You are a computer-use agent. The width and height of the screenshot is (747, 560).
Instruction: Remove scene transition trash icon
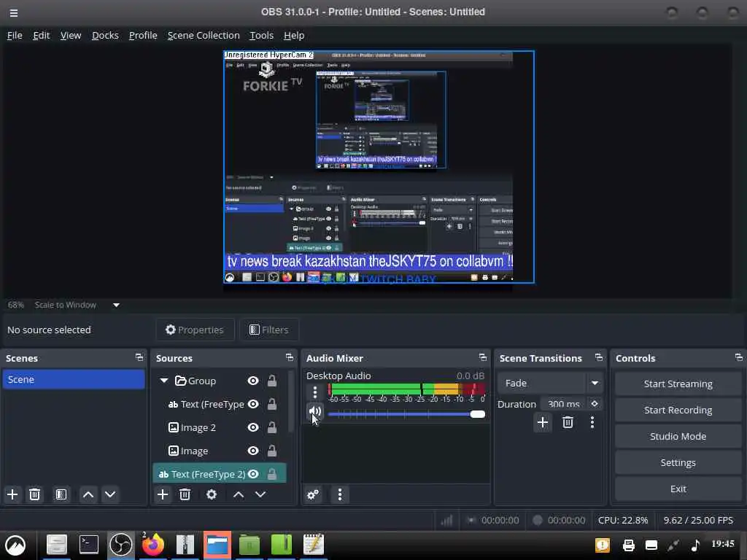click(x=568, y=422)
